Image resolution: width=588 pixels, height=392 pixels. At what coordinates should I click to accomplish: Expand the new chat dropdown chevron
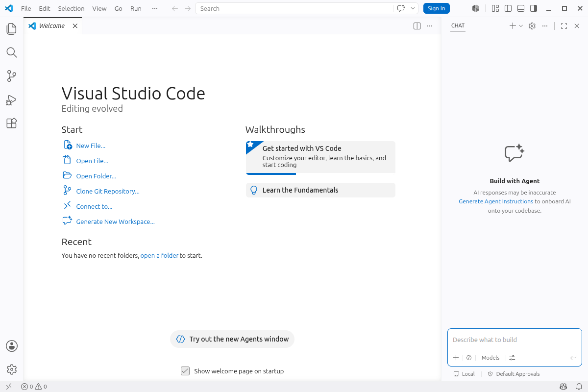click(x=521, y=26)
